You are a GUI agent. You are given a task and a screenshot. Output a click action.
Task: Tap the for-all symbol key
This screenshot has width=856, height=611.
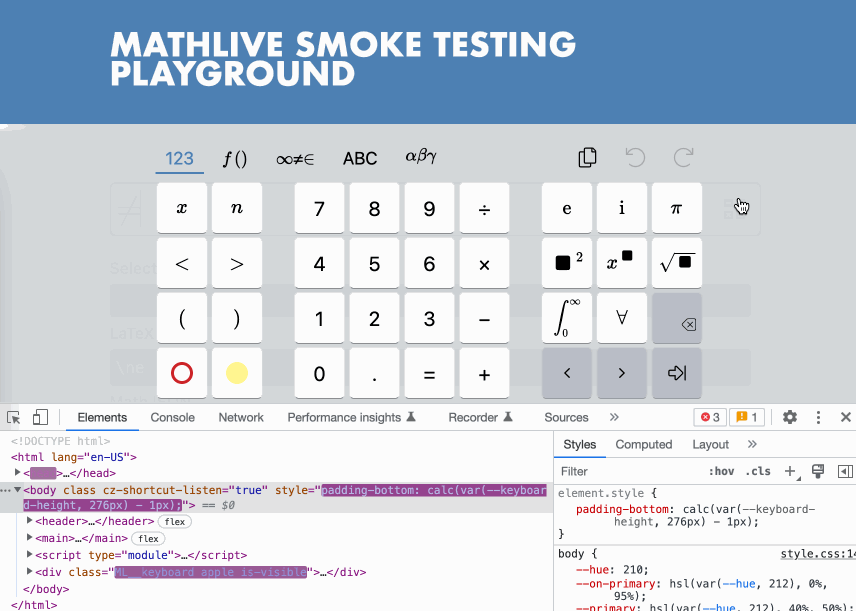[622, 318]
